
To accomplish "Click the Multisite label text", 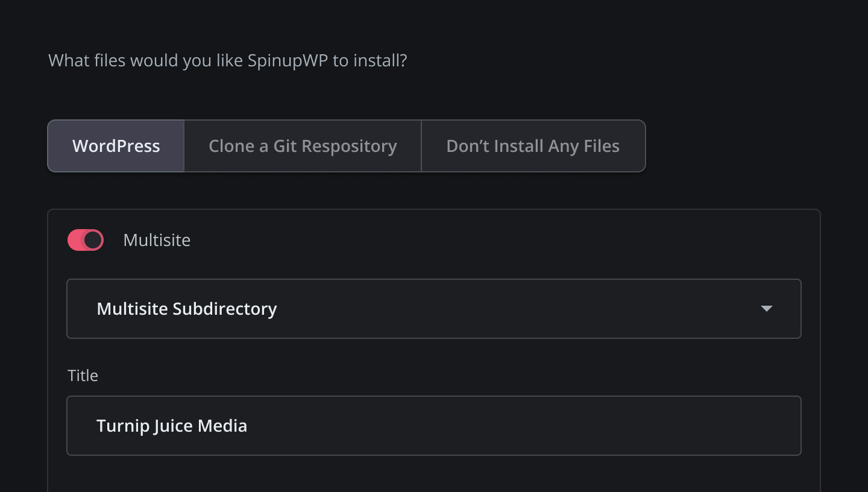I will [x=157, y=240].
